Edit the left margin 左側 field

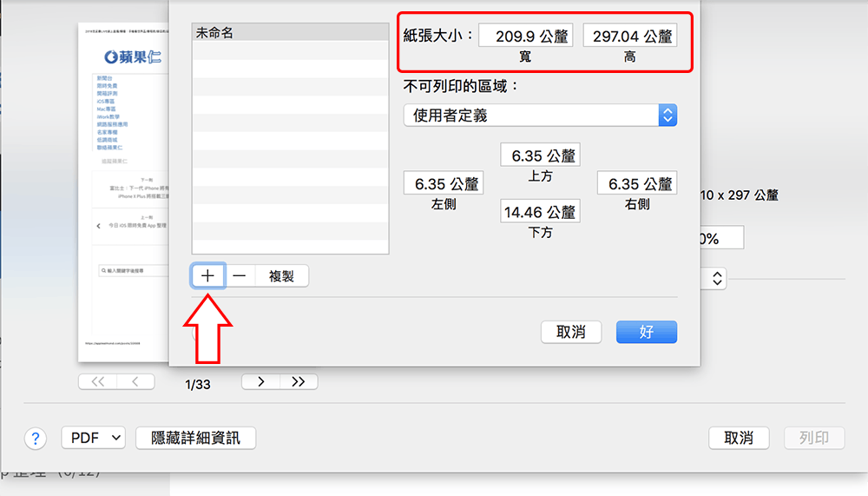click(x=444, y=183)
